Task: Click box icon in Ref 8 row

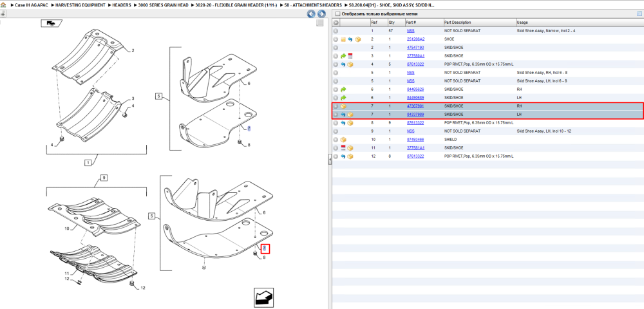Action: (350, 123)
